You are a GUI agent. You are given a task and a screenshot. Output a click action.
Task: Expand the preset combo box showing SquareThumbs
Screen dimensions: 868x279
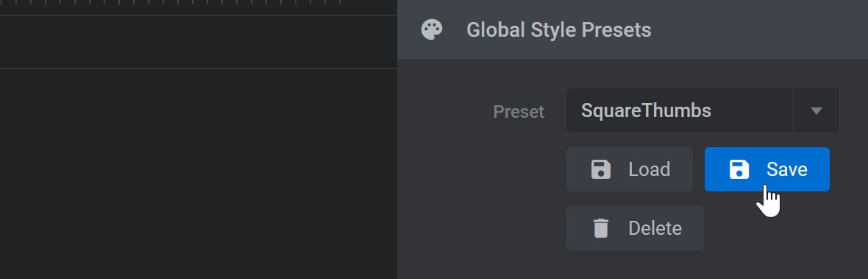pyautogui.click(x=702, y=110)
